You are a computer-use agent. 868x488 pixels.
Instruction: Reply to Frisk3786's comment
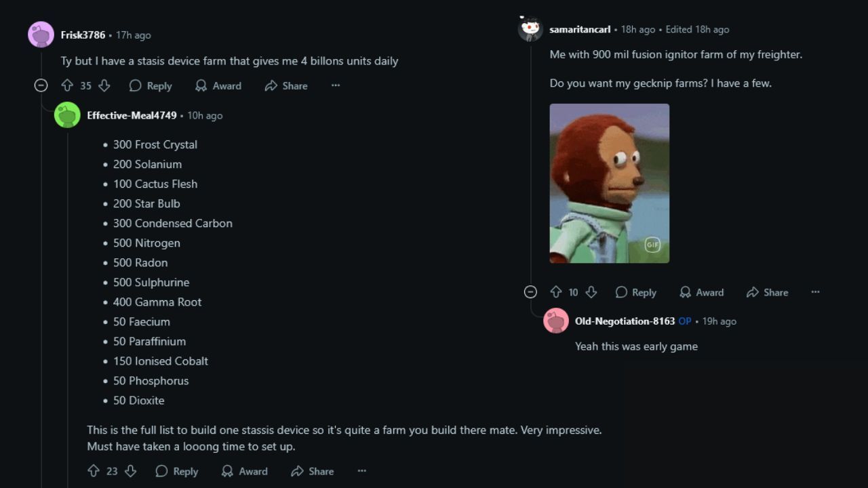(151, 85)
